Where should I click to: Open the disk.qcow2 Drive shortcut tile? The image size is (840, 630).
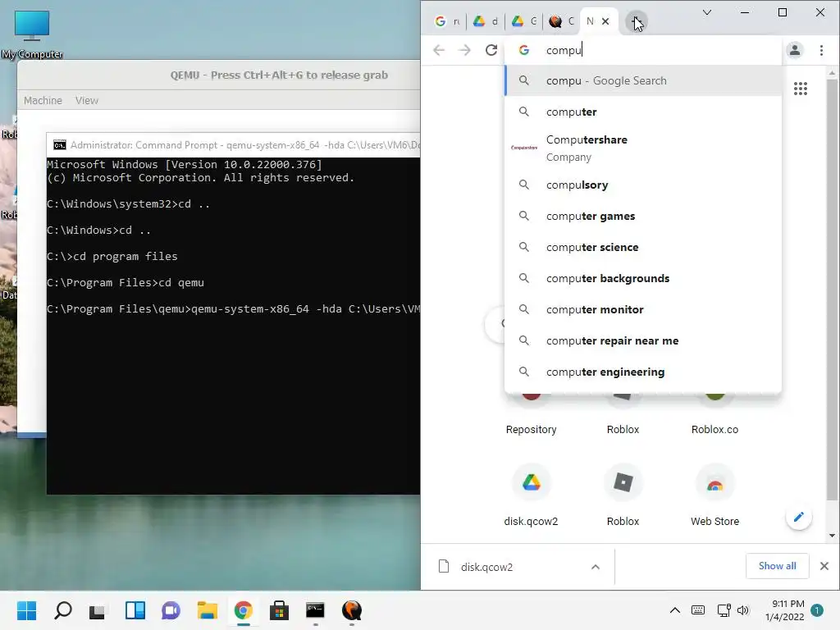coord(532,495)
